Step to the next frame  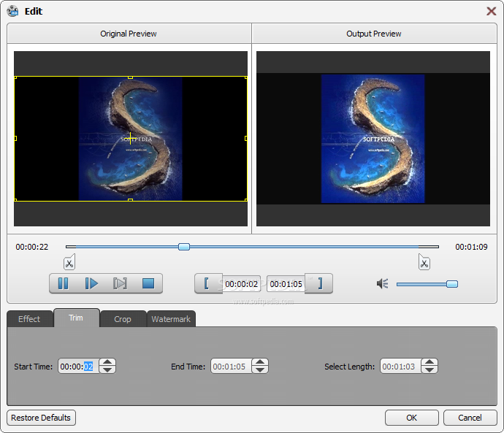click(x=120, y=283)
